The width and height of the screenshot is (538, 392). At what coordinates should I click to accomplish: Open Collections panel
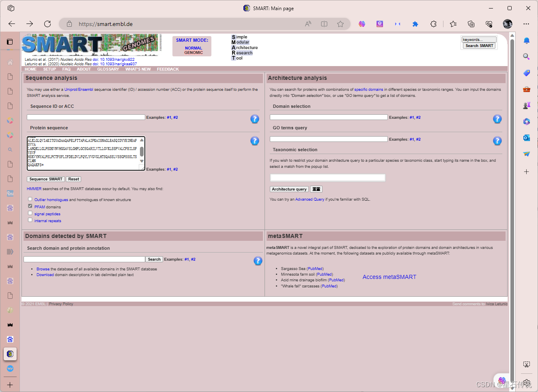tap(471, 24)
